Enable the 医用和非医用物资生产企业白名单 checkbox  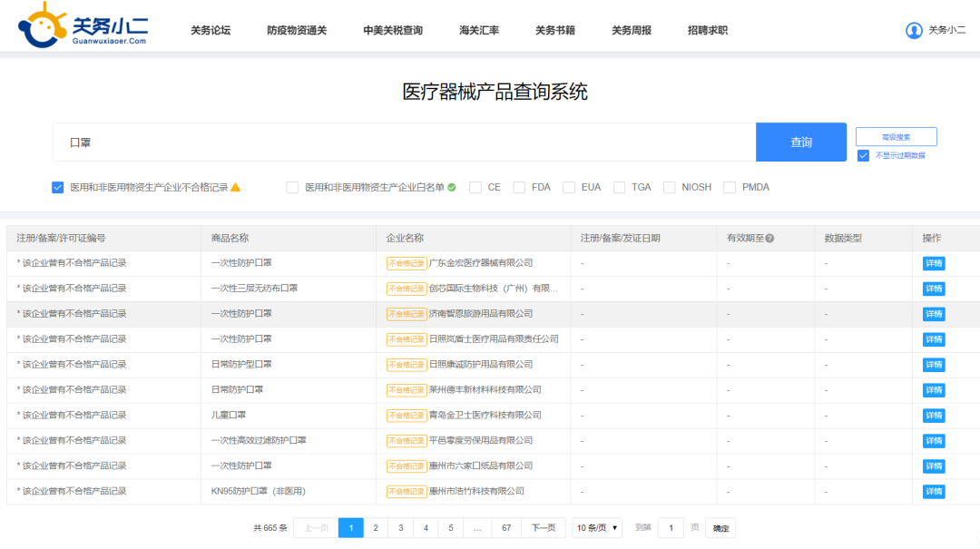point(292,187)
